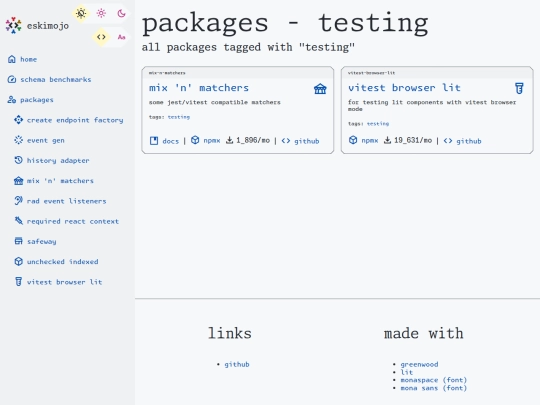Screen dimensions: 540x405
Task: Select the system auto theme toggle
Action: tap(81, 13)
